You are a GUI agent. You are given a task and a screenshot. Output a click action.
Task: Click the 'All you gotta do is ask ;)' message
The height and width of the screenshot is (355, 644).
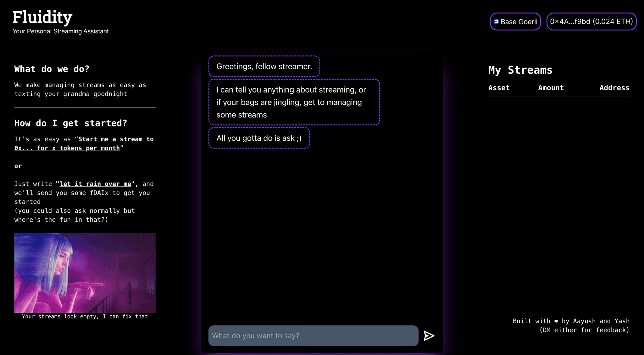pyautogui.click(x=259, y=138)
